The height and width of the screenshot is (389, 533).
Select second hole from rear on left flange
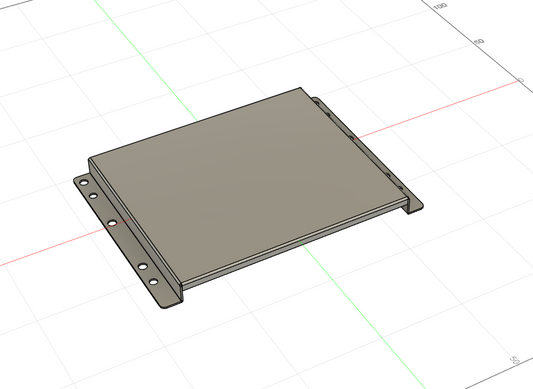tap(93, 196)
